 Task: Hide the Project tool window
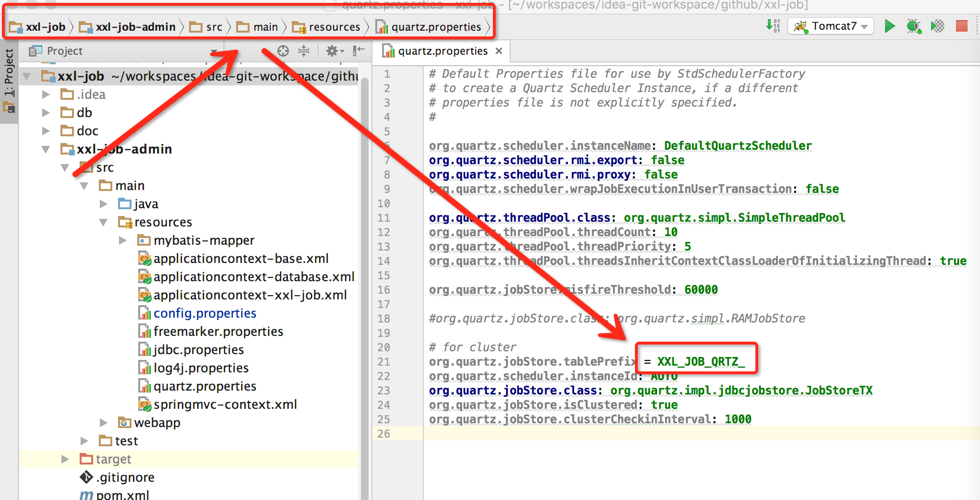(x=359, y=51)
